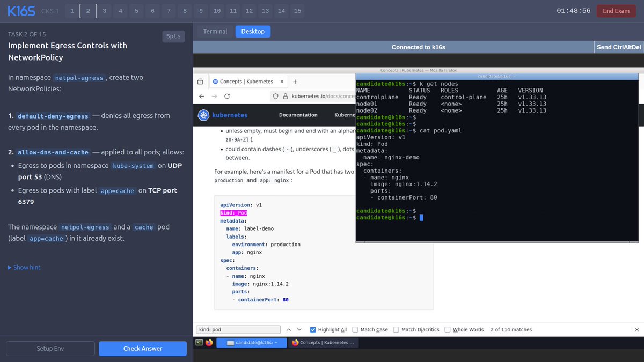Go to task number 1
This screenshot has height=362, width=644.
[72, 11]
